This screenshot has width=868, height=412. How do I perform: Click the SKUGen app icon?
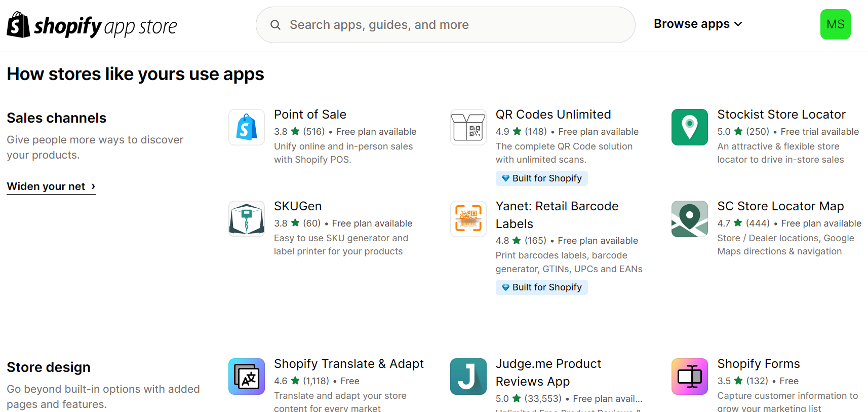tap(246, 219)
